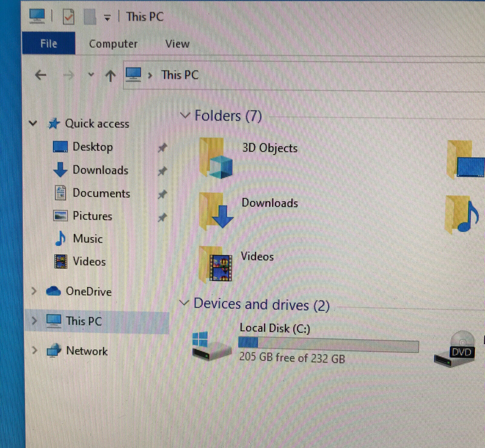
Task: Click the This PC monitor icon in title bar
Action: coord(37,16)
